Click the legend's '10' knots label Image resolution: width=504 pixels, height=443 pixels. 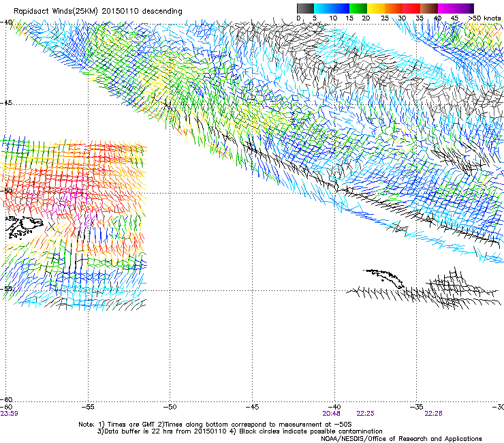point(333,18)
